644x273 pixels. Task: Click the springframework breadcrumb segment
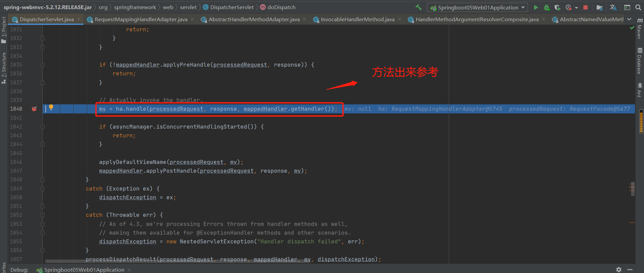coord(135,7)
